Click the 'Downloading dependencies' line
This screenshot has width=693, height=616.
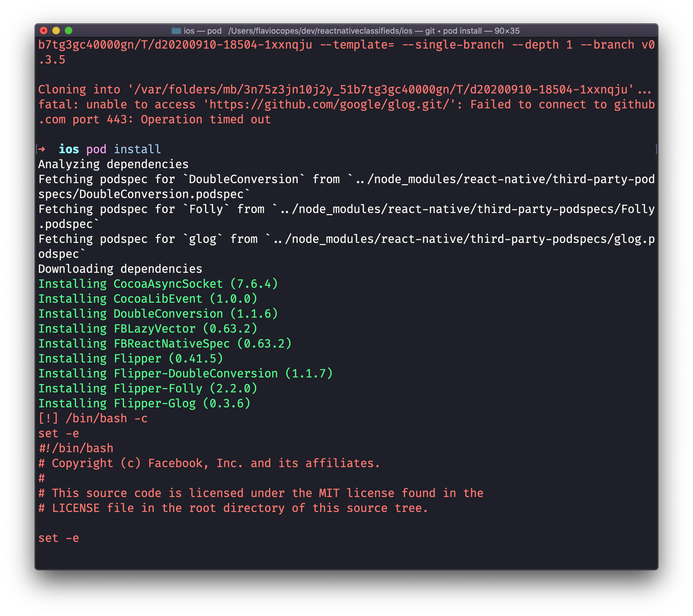(x=120, y=269)
